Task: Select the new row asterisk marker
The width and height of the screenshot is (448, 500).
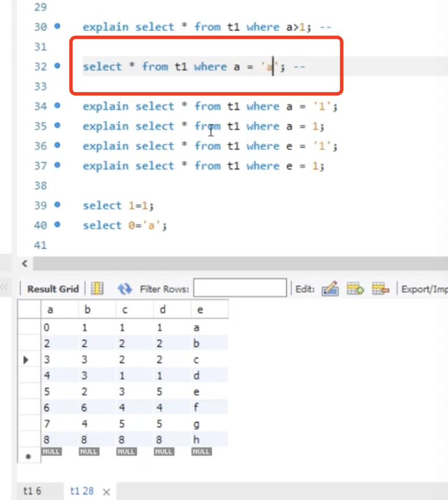Action: coord(26,457)
